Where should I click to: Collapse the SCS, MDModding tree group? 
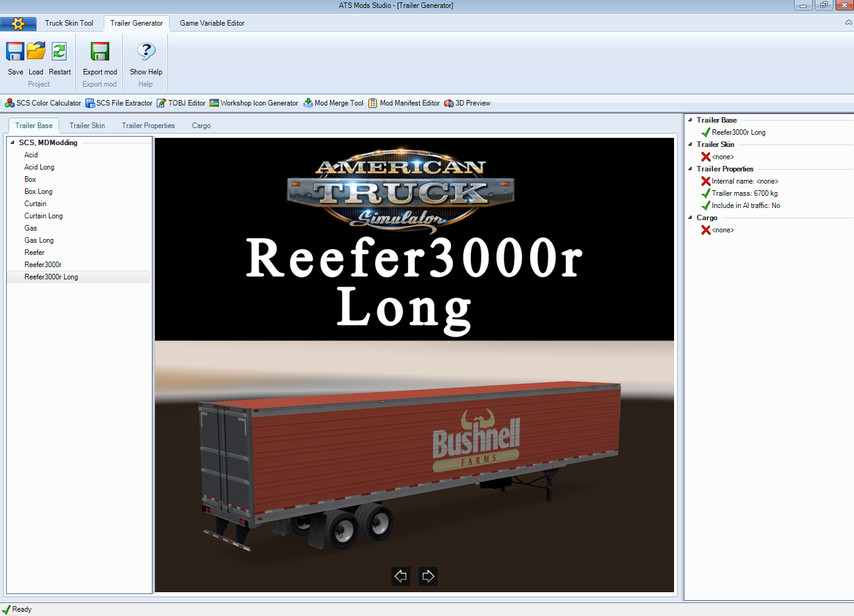(x=12, y=143)
